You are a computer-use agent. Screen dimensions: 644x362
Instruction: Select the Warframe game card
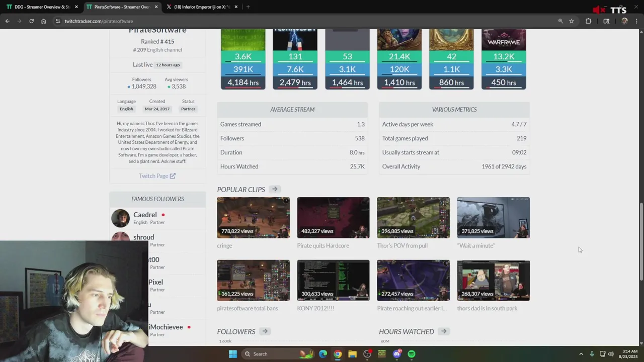pyautogui.click(x=504, y=59)
